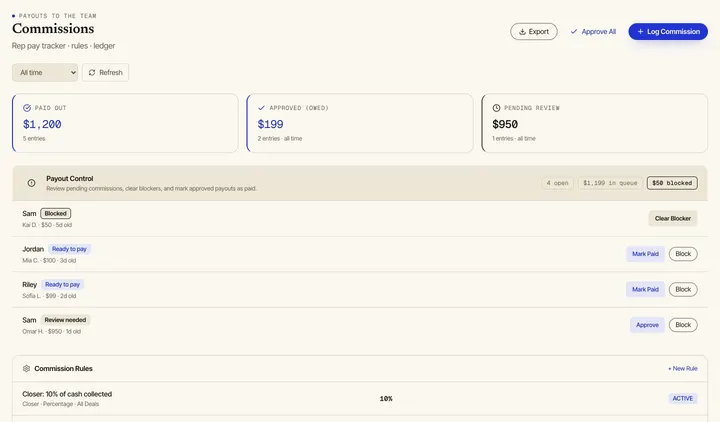Click Jordan's Ready to pay tag
Screen dimensions: 720x422
click(x=69, y=249)
